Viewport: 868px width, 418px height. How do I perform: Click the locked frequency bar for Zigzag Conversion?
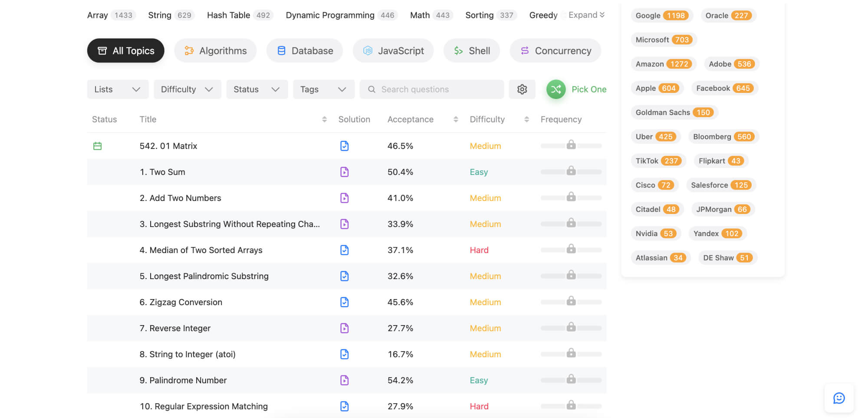pyautogui.click(x=571, y=302)
